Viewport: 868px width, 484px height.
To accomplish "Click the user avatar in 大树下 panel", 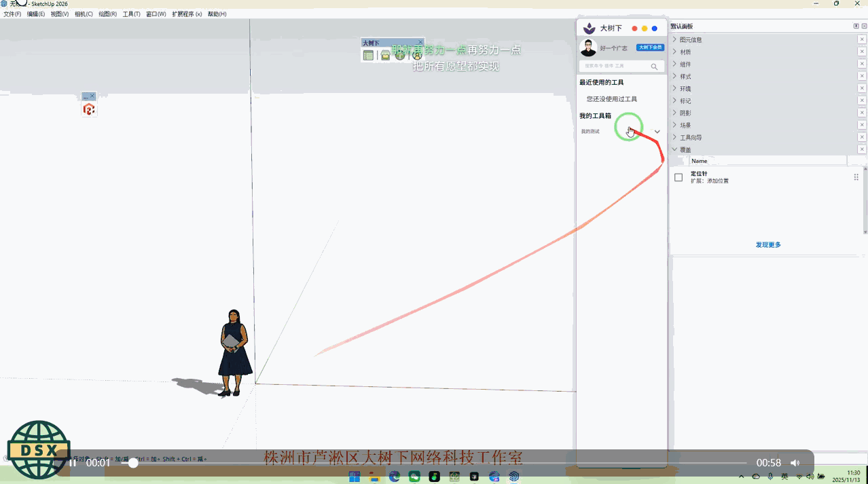I will click(588, 48).
